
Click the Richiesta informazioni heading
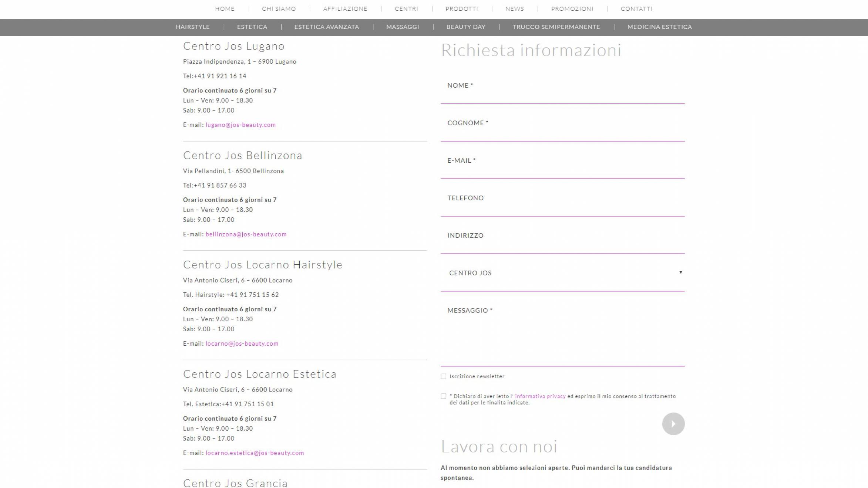click(531, 50)
